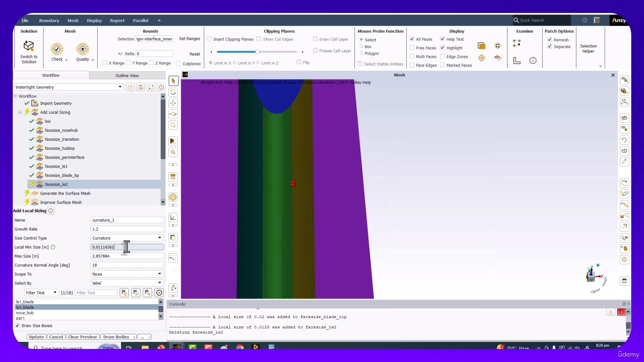This screenshot has height=362, width=644.
Task: Click the workflow open folder icon
Action: click(130, 87)
